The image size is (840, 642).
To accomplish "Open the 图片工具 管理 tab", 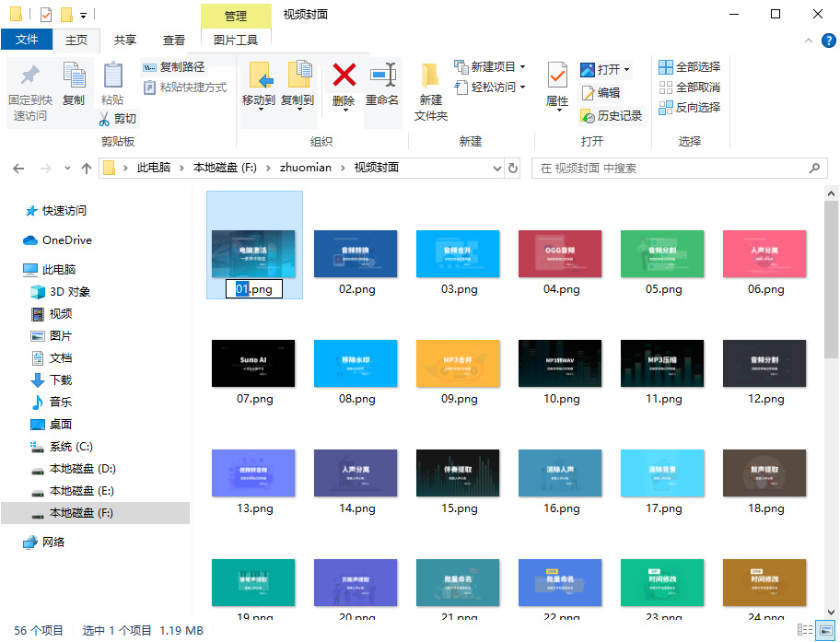I will point(235,16).
